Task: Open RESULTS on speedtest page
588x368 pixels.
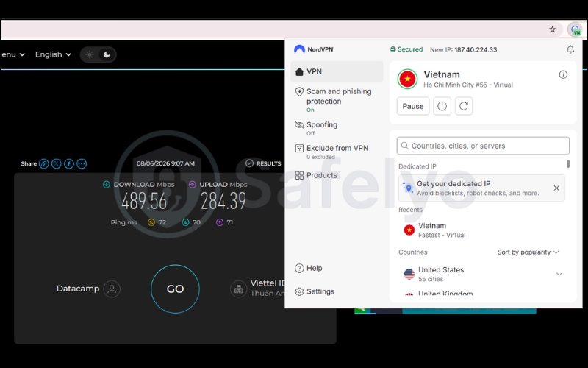Action: coord(263,163)
